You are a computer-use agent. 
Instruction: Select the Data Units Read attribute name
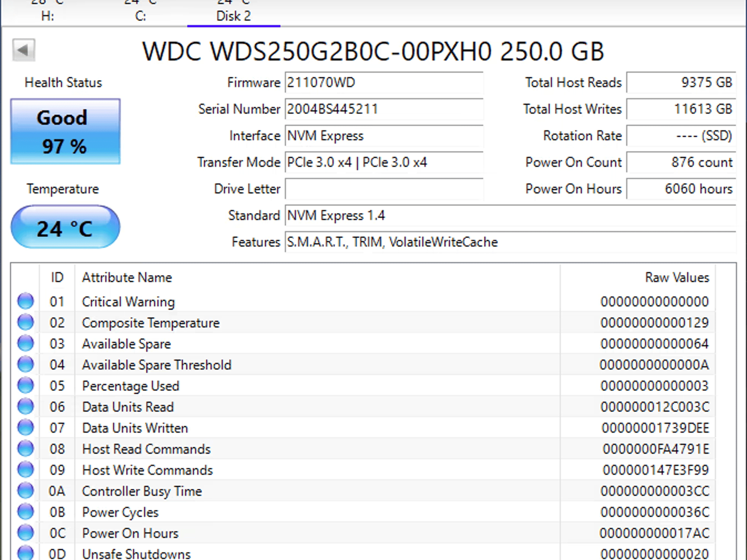[128, 407]
